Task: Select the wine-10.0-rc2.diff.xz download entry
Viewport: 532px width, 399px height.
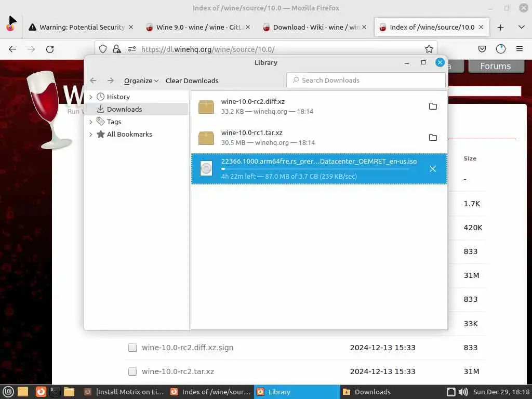Action: (319, 106)
